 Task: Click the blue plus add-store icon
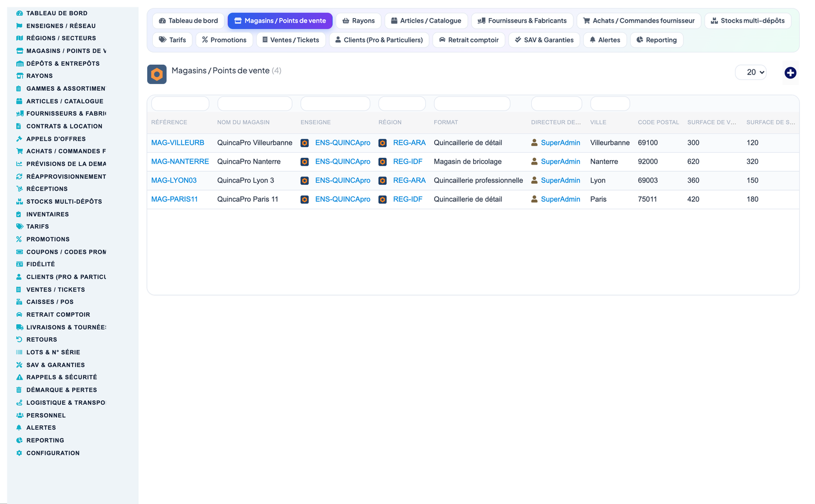point(790,73)
